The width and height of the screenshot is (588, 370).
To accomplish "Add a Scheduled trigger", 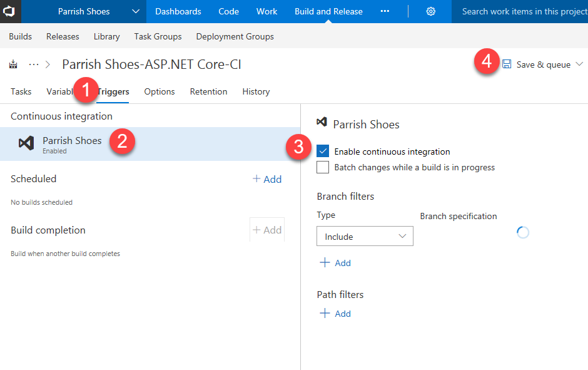I will coord(267,179).
